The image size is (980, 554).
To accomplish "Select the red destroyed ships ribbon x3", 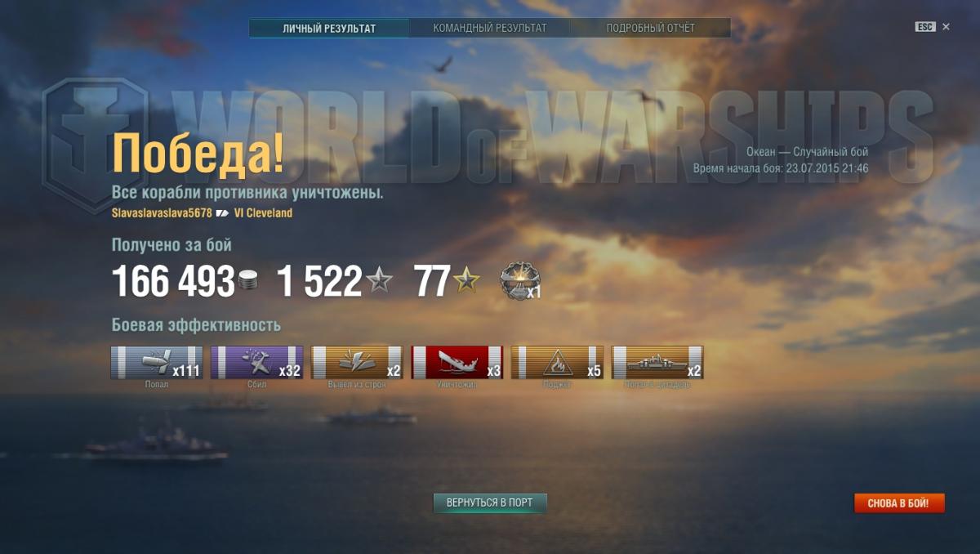I will 457,362.
